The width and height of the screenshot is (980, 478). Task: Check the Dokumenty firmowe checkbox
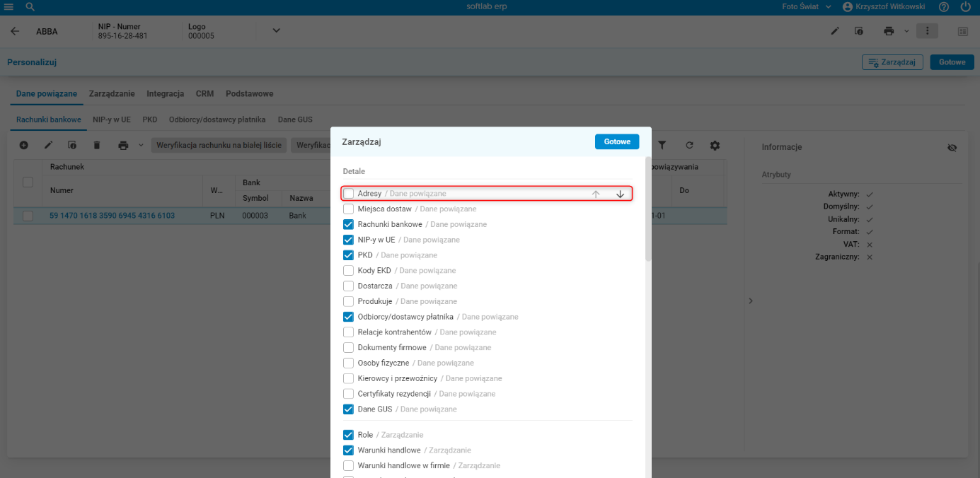pos(348,347)
